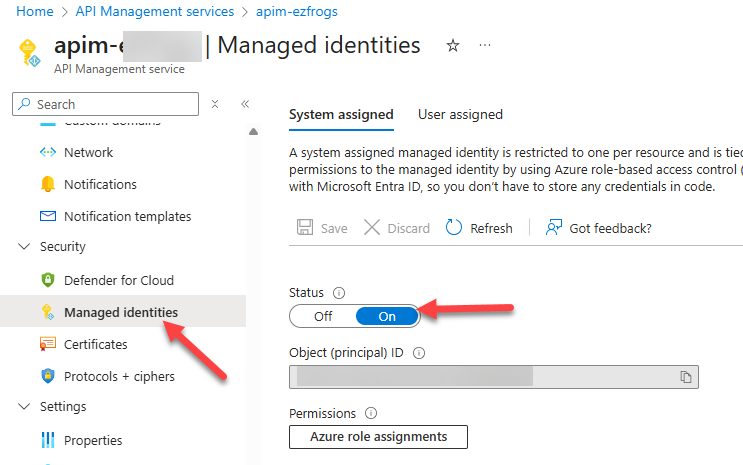The height and width of the screenshot is (465, 743).
Task: Click the Got feedback person icon
Action: (x=553, y=228)
